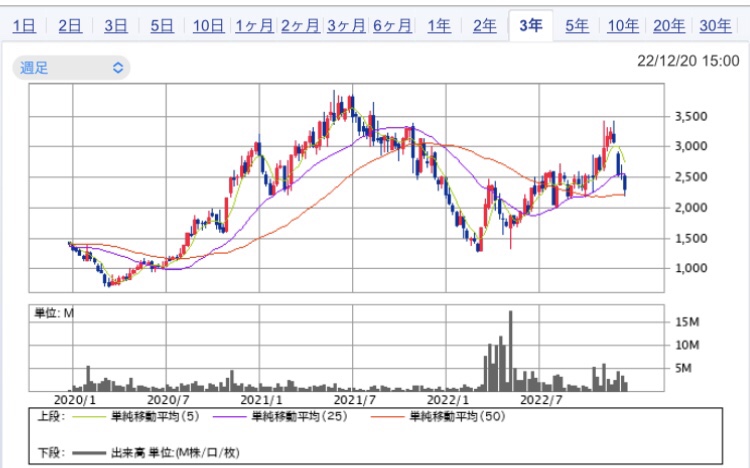
Task: Show the 5年 chart
Action: pyautogui.click(x=577, y=25)
